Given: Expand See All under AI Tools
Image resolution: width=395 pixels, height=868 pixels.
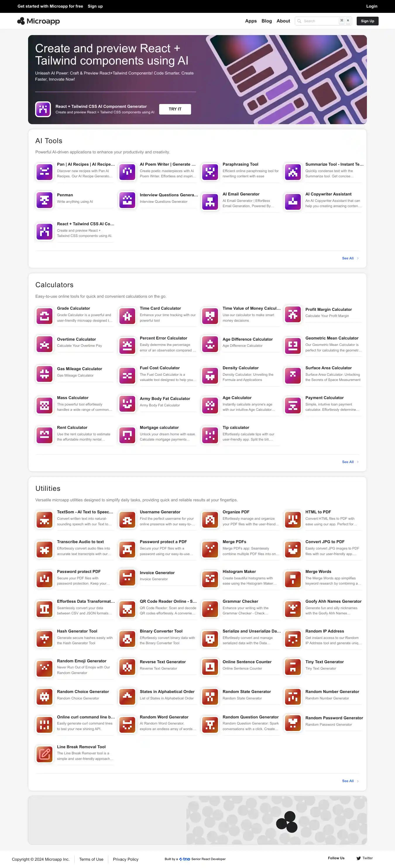Looking at the screenshot, I should tap(350, 259).
